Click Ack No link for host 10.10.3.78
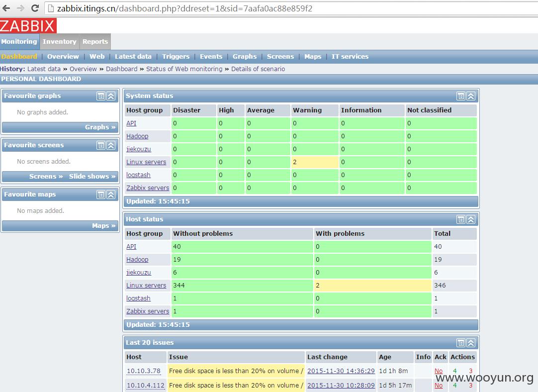Viewport: 538px width, 392px height. tap(439, 371)
